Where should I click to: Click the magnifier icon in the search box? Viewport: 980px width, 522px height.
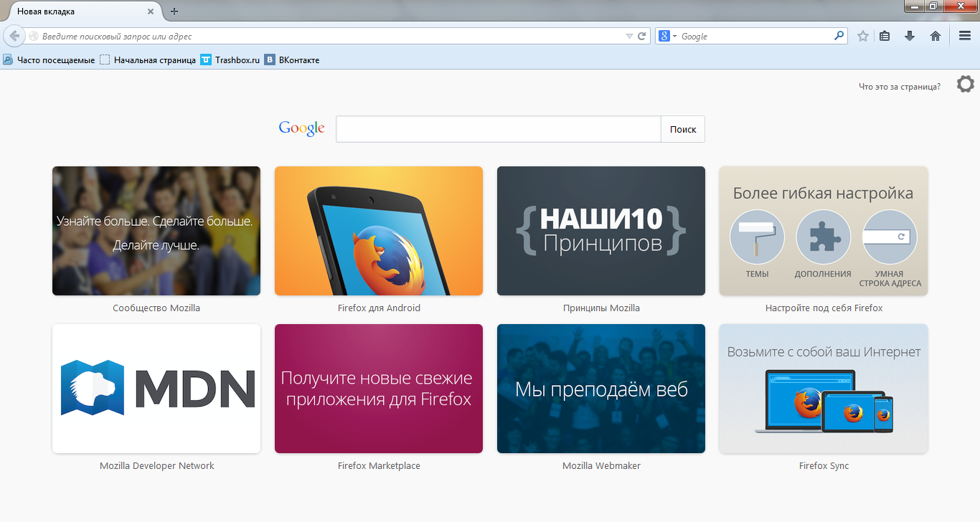[839, 36]
